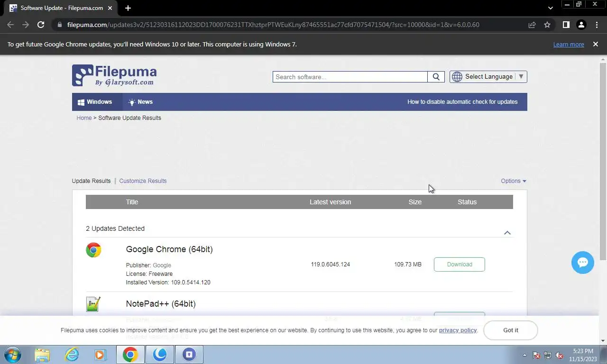Click the Google Chrome product icon
The height and width of the screenshot is (364, 607).
coord(93,250)
